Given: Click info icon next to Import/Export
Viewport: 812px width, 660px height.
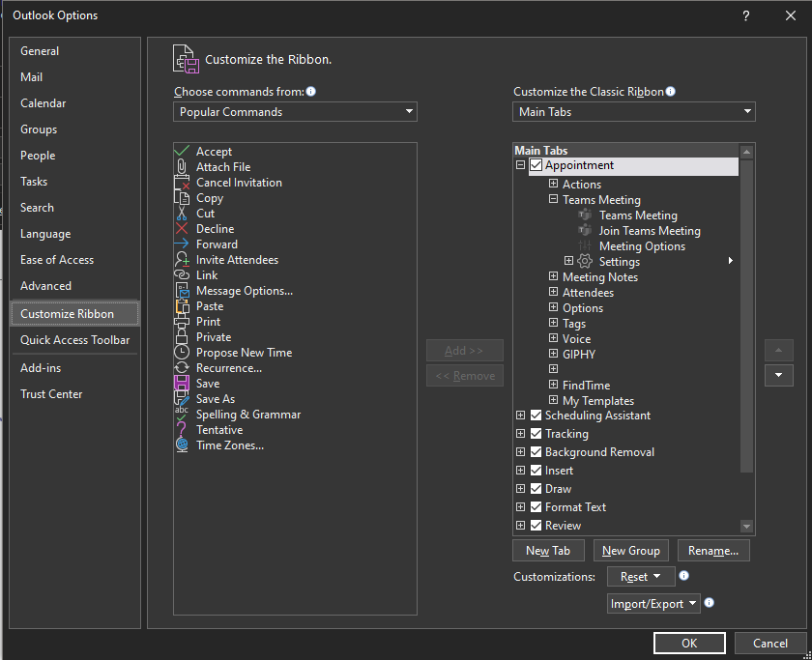Looking at the screenshot, I should (x=710, y=603).
